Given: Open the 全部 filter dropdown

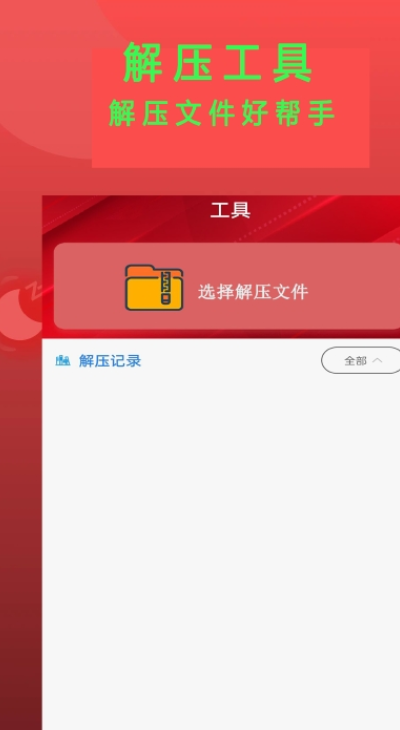Looking at the screenshot, I should coord(360,360).
